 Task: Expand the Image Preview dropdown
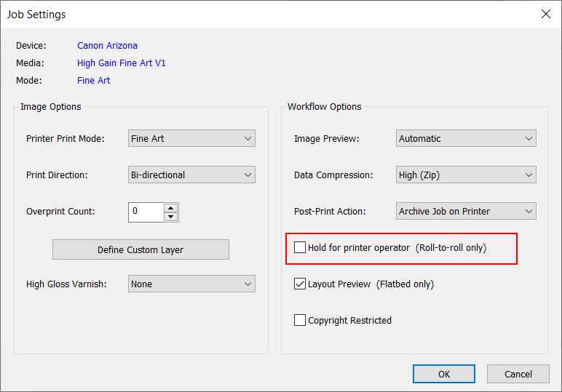(466, 139)
